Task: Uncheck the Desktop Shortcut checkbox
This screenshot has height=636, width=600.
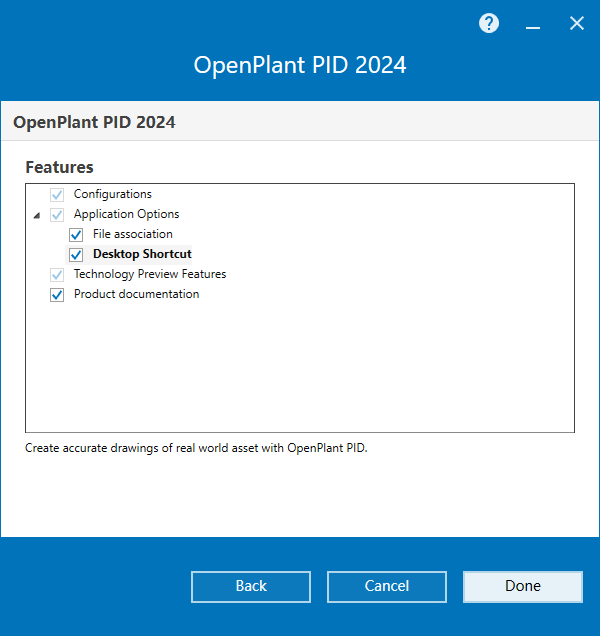Action: (76, 255)
